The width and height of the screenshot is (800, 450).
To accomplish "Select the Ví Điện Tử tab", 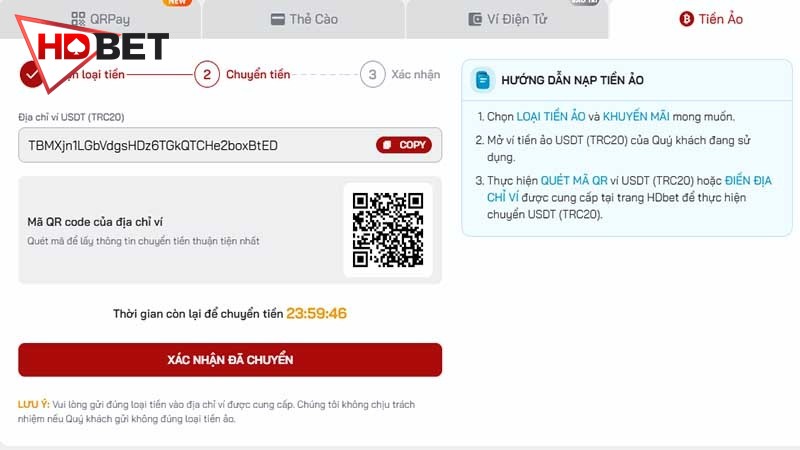I will coord(507,19).
